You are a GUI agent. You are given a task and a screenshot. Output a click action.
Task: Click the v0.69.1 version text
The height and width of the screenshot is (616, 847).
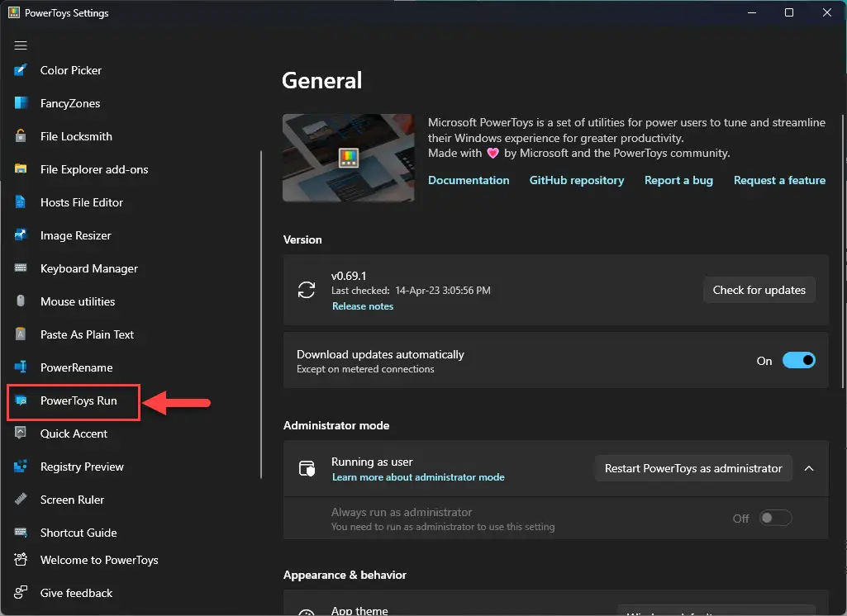(349, 276)
